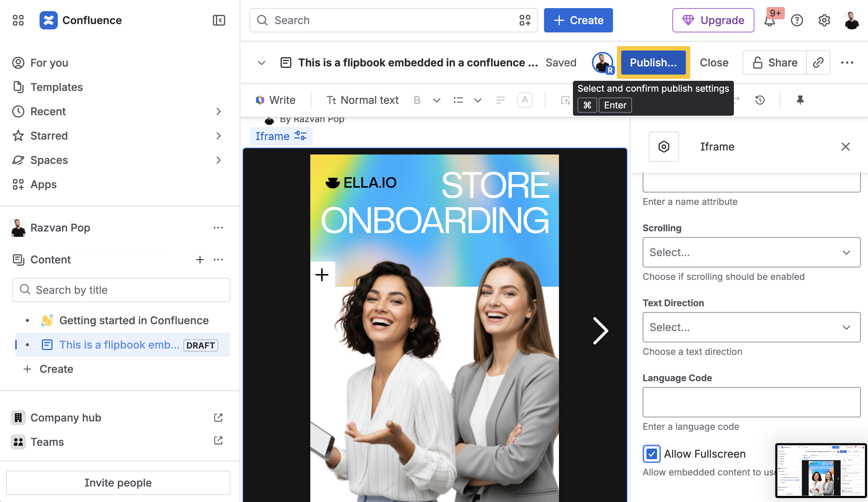The width and height of the screenshot is (868, 502).
Task: Expand the Starred menu chevron
Action: point(218,136)
